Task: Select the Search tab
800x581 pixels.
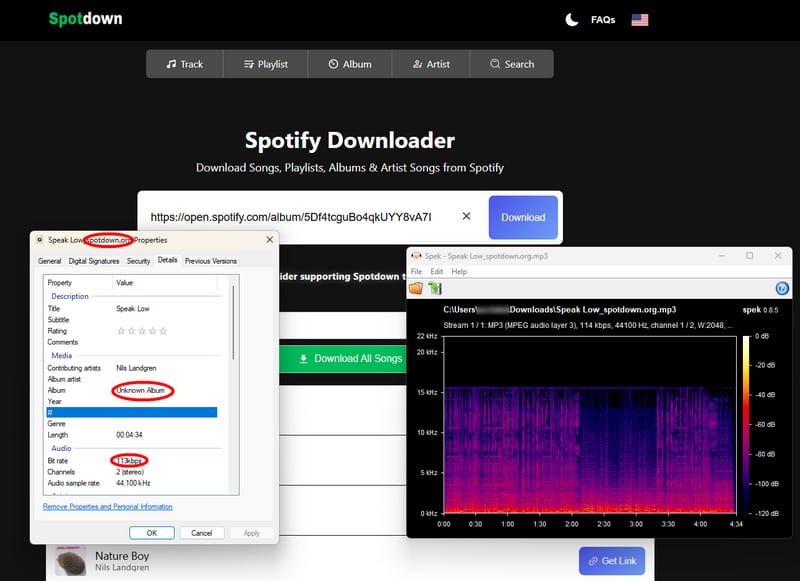Action: [x=512, y=64]
